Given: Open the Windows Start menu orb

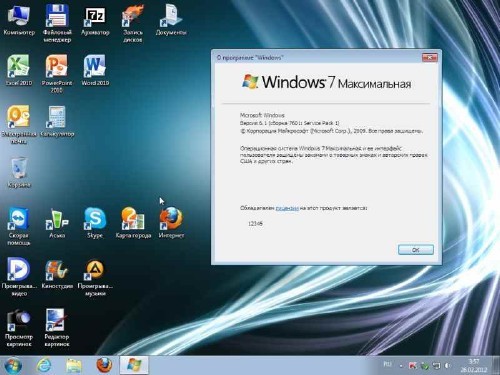Looking at the screenshot, I should [x=13, y=365].
